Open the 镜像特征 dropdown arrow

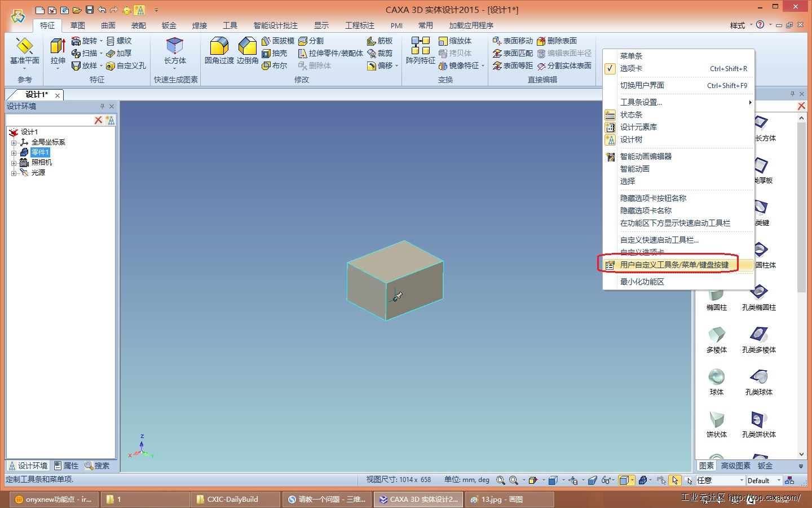[483, 66]
